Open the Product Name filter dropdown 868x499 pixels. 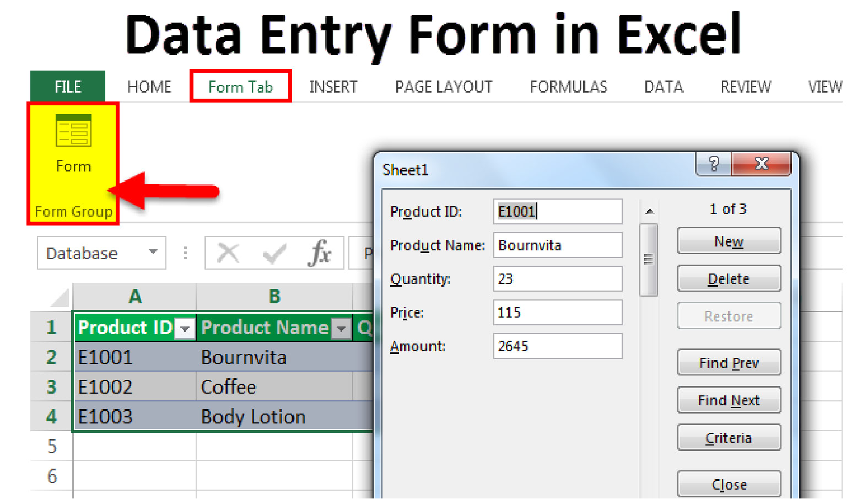[x=341, y=329]
